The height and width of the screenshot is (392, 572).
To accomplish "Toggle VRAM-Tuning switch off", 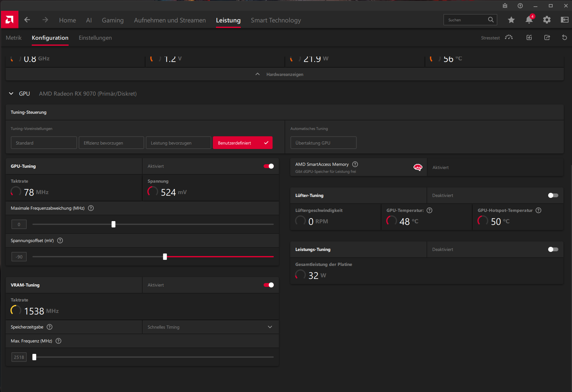I will (x=269, y=285).
